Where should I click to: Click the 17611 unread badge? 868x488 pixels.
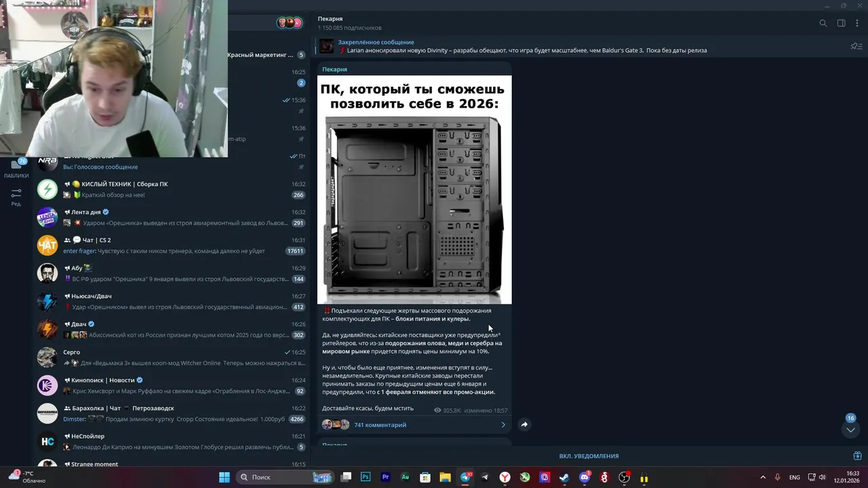[x=296, y=251]
